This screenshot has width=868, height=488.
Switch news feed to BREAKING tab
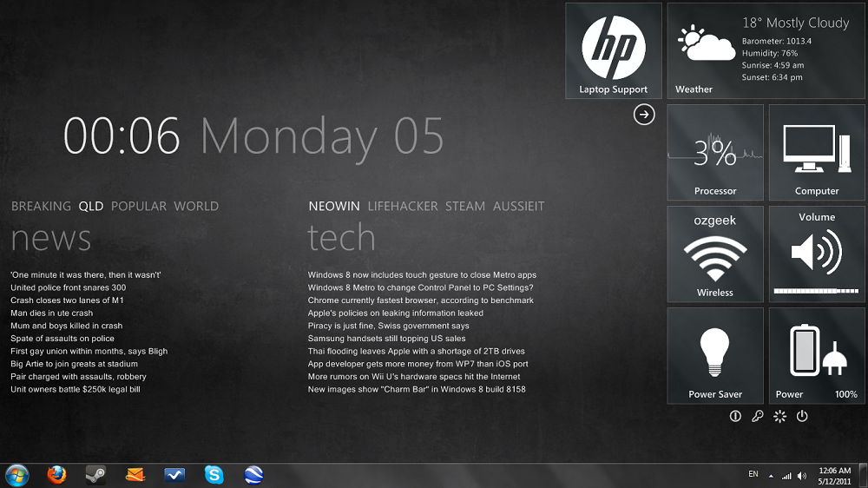click(41, 206)
